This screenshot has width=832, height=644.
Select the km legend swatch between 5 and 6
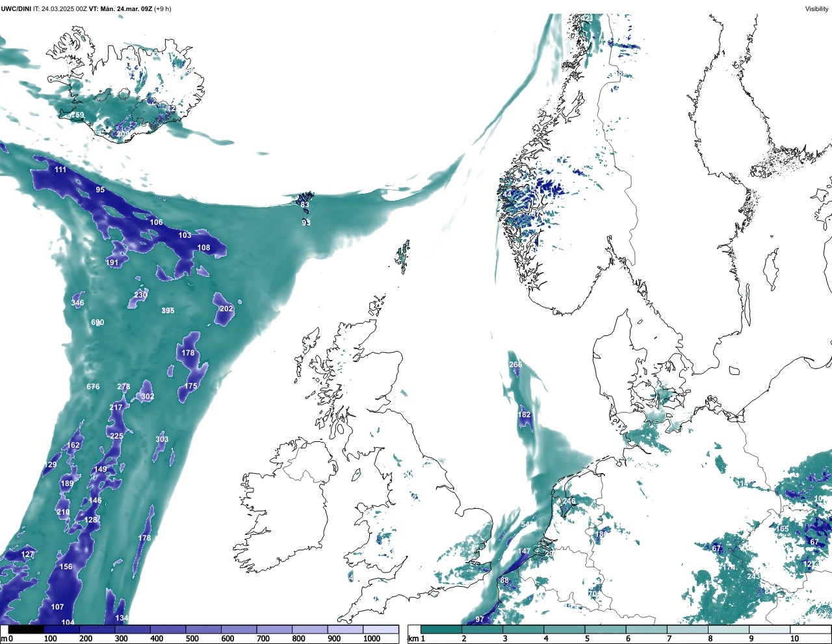point(606,630)
